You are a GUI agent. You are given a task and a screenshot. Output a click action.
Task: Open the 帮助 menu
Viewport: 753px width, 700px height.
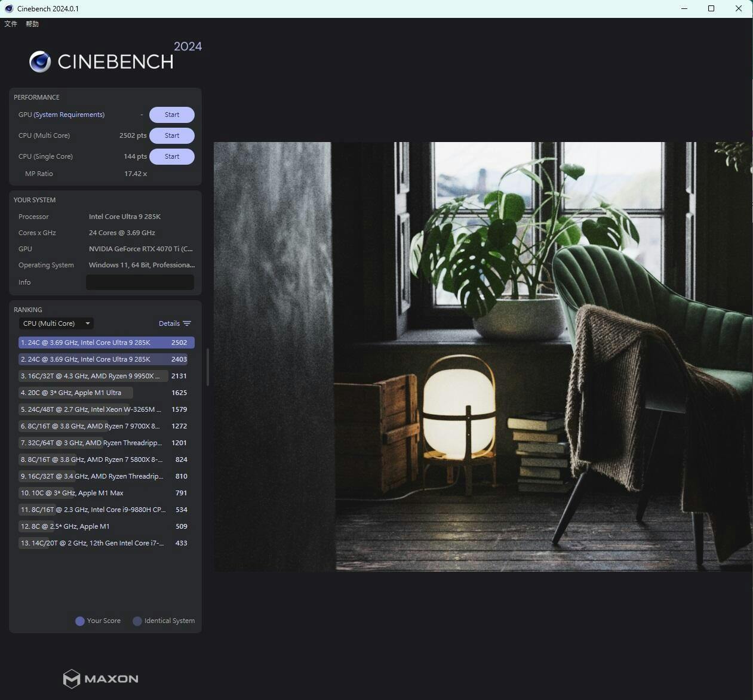click(32, 24)
